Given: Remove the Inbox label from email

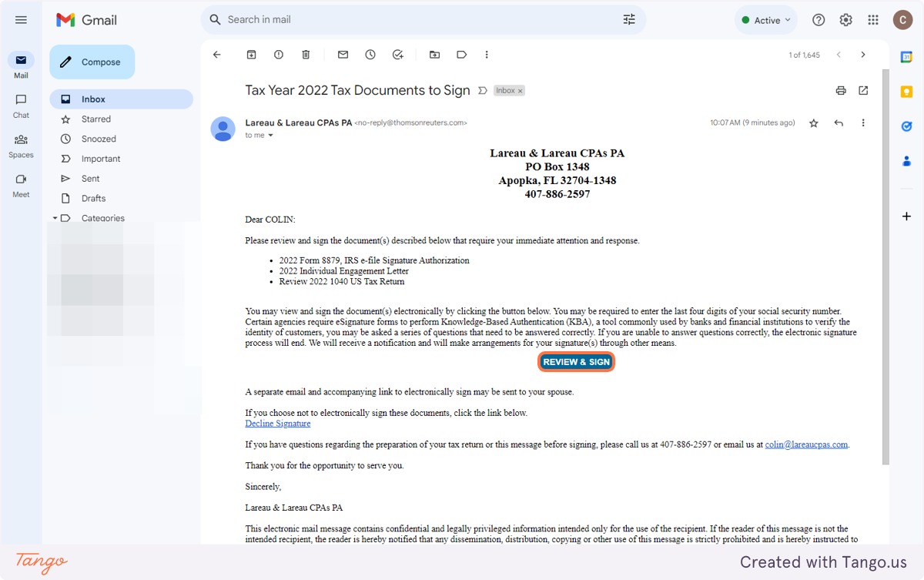Looking at the screenshot, I should (x=521, y=91).
